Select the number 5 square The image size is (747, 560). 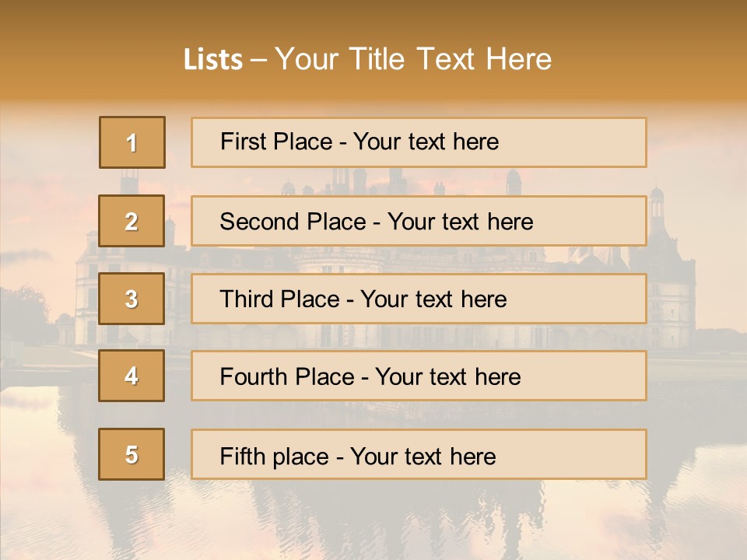[132, 454]
